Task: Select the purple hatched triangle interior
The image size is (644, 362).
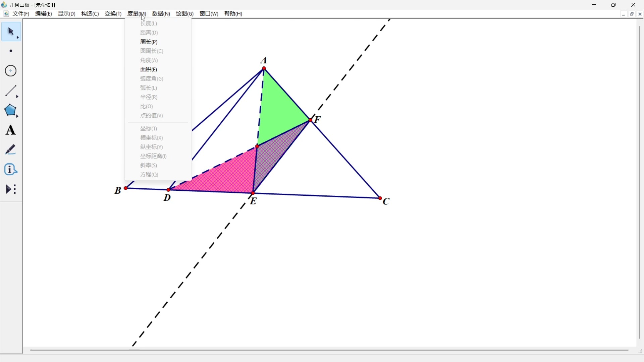Action: pyautogui.click(x=273, y=153)
